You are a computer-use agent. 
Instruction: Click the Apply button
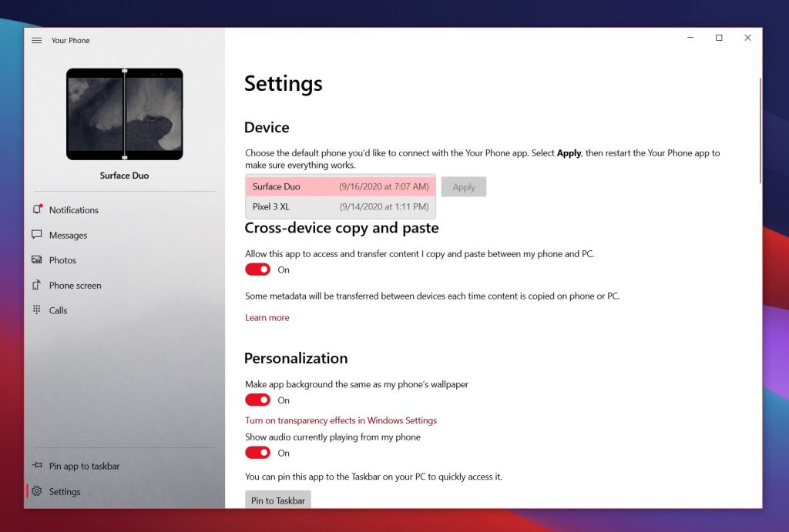(463, 187)
